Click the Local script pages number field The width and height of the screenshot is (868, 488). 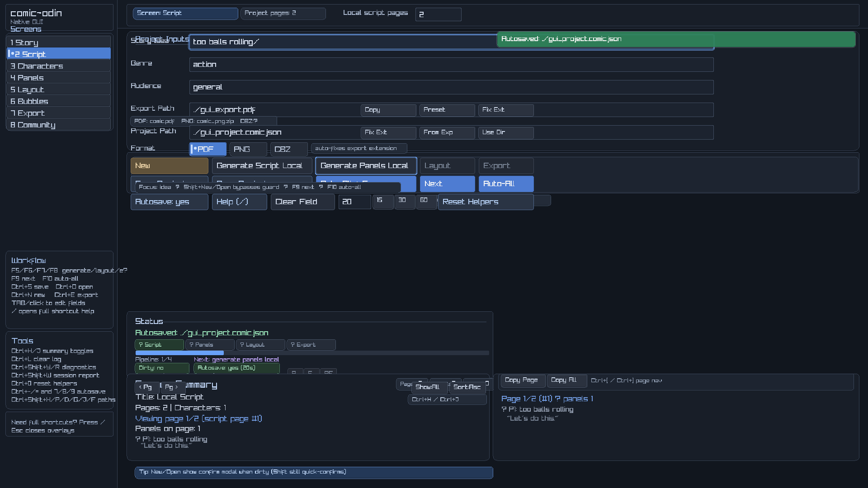click(439, 14)
